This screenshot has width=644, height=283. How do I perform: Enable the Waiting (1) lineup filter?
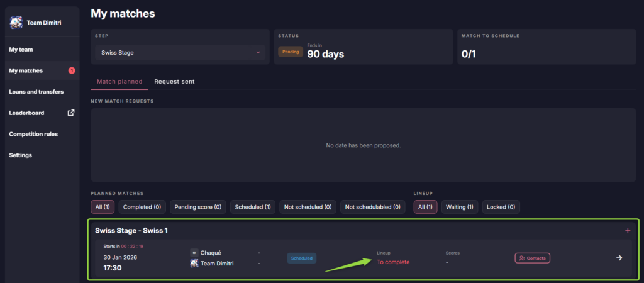459,207
